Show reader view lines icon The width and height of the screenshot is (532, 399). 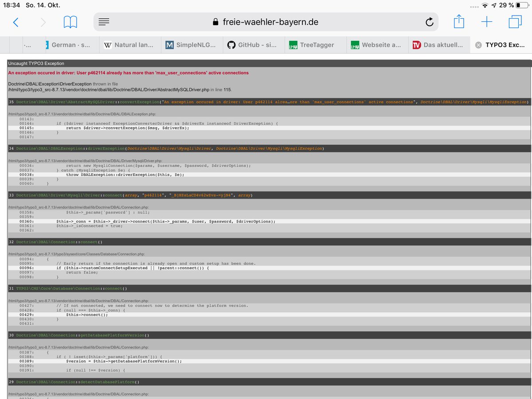[x=104, y=22]
